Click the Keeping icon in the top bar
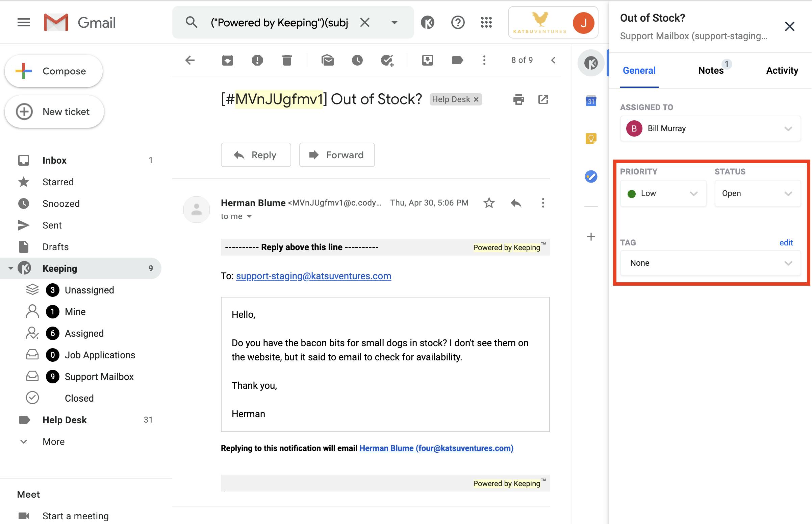The height and width of the screenshot is (524, 812). coord(428,23)
